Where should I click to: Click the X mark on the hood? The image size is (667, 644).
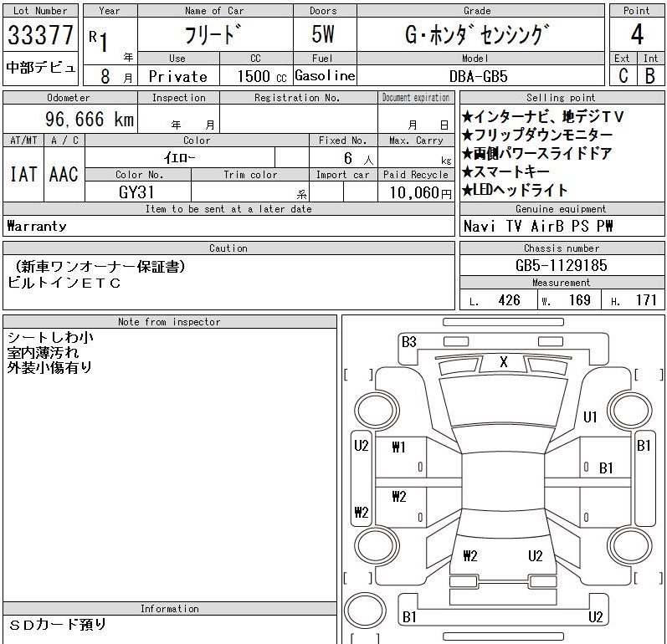[x=504, y=362]
